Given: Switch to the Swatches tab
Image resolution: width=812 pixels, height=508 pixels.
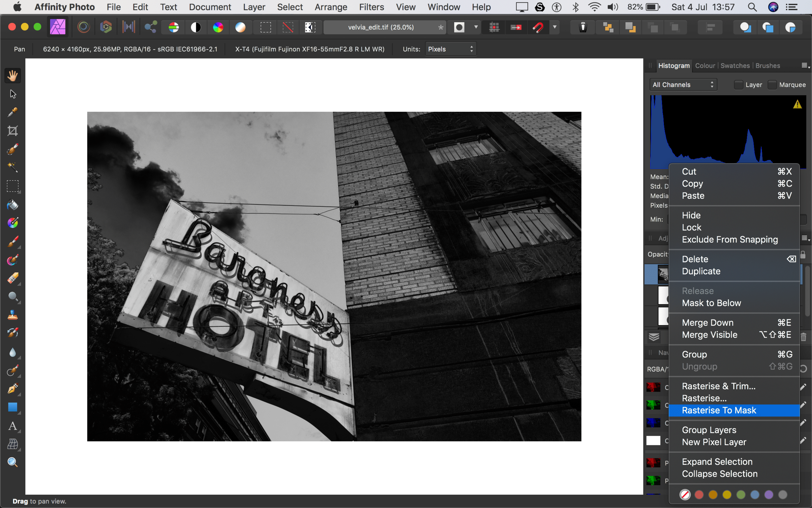Looking at the screenshot, I should 735,66.
